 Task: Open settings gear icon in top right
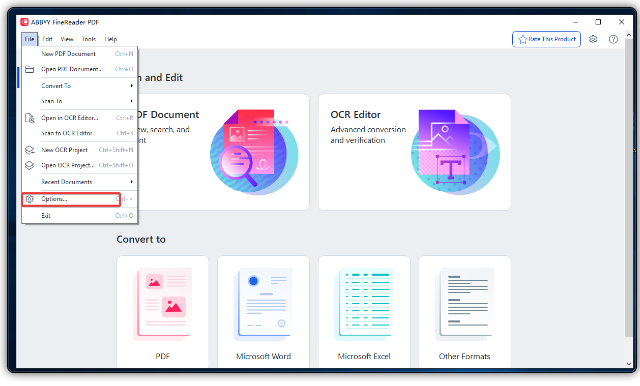(x=593, y=39)
